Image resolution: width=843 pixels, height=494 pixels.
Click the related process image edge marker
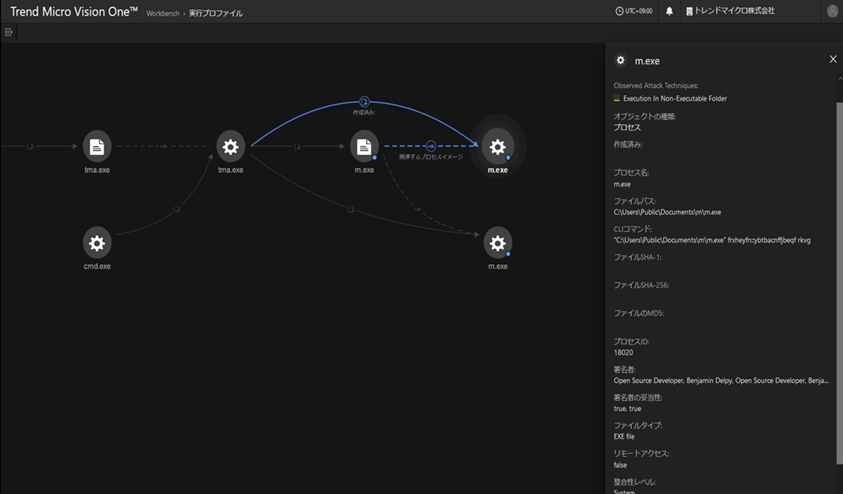pos(431,146)
